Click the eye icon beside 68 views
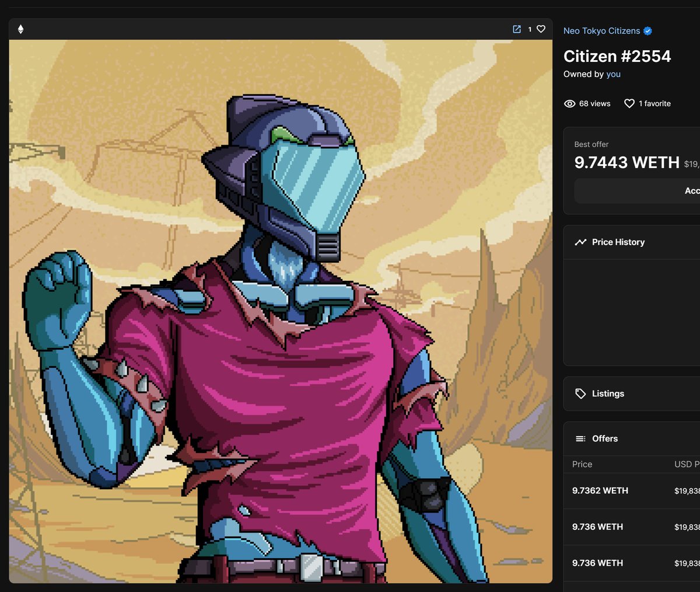 [569, 104]
